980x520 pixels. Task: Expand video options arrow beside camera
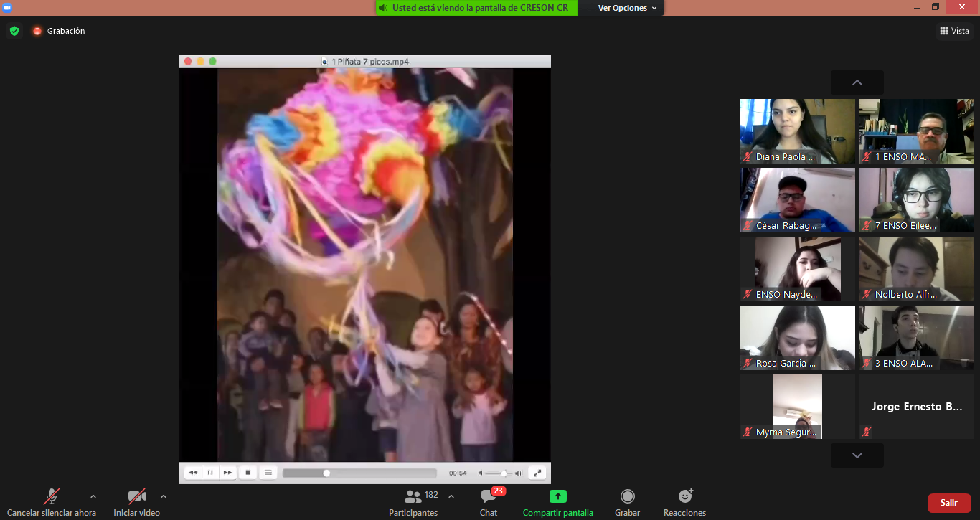click(163, 496)
